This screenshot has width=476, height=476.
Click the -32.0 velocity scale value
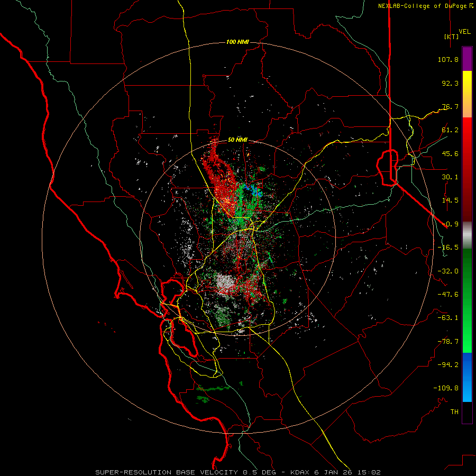pos(448,271)
